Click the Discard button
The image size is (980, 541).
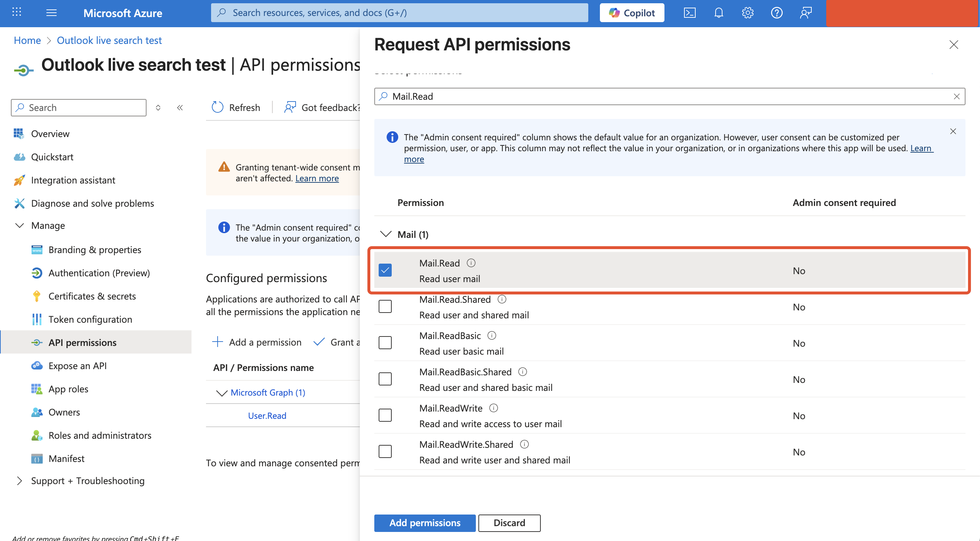pyautogui.click(x=509, y=523)
